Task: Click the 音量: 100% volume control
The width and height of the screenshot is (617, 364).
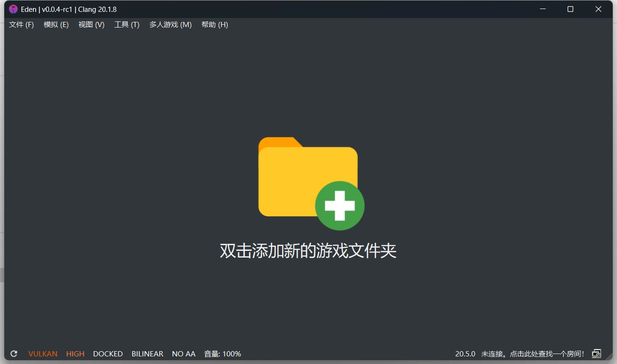Action: [x=222, y=354]
